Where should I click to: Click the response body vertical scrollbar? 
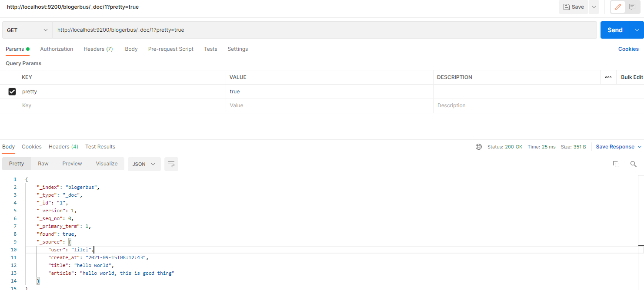point(641,233)
